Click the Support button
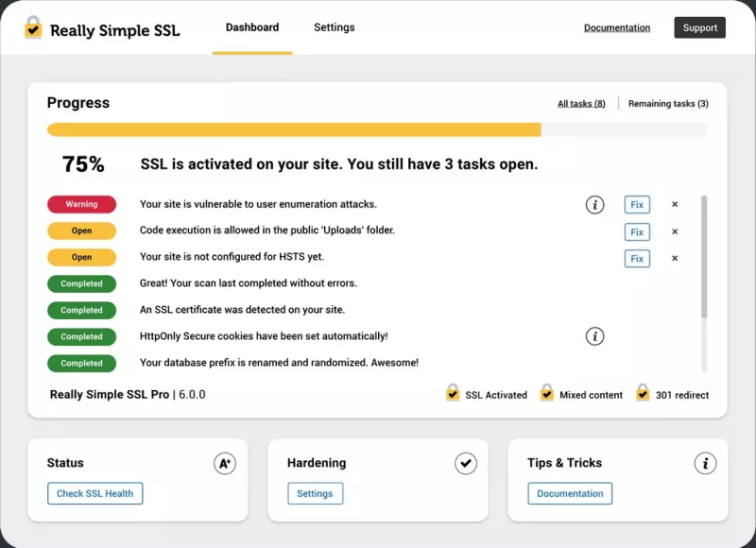Screen dimensions: 756x548 (699, 28)
